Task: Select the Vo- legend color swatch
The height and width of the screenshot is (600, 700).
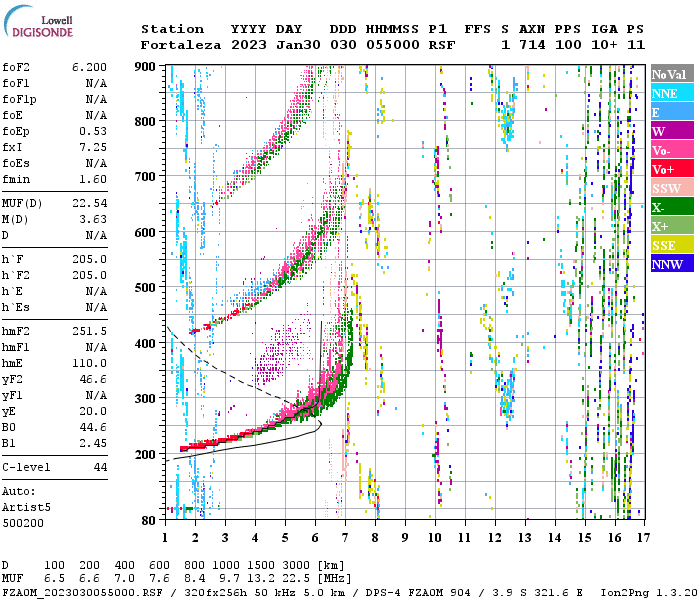Action: [x=672, y=150]
